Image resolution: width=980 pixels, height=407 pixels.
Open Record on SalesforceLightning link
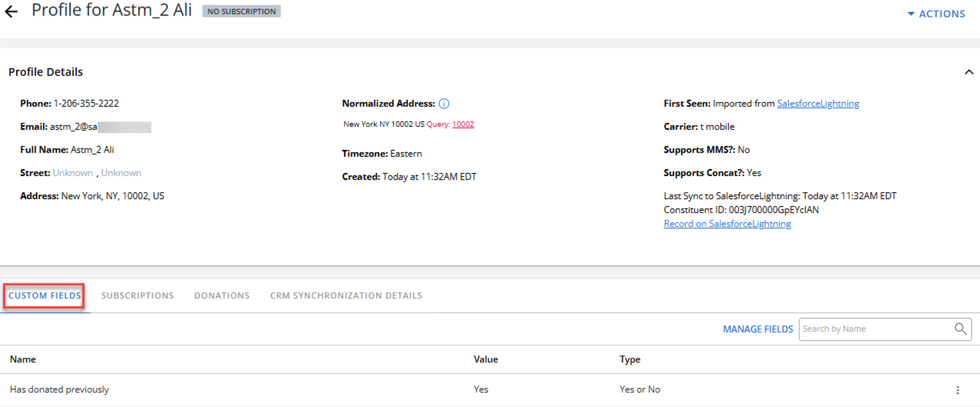(x=727, y=224)
